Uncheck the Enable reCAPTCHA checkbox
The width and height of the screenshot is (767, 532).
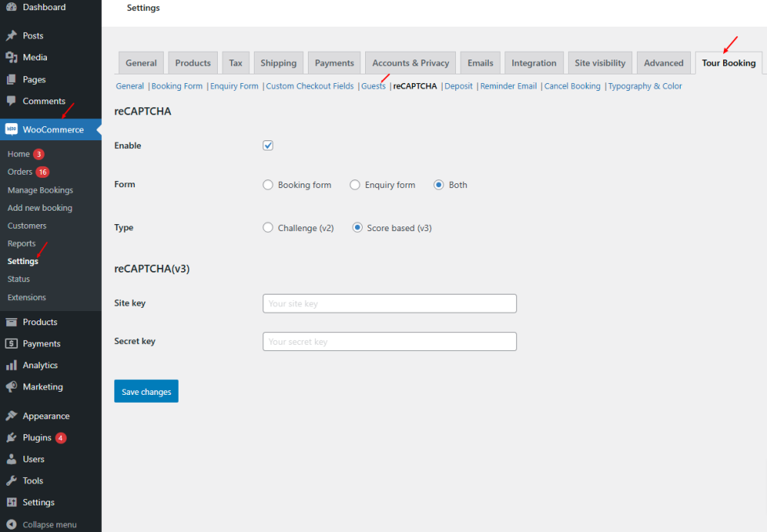point(268,146)
